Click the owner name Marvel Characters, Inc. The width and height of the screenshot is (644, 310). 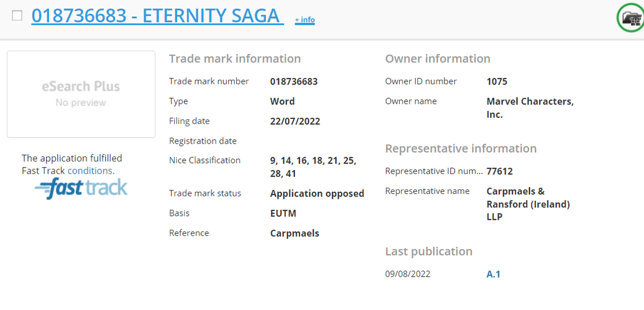point(530,108)
